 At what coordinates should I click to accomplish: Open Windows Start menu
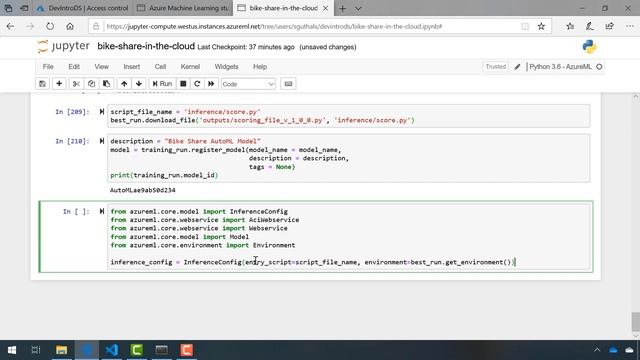point(12,350)
